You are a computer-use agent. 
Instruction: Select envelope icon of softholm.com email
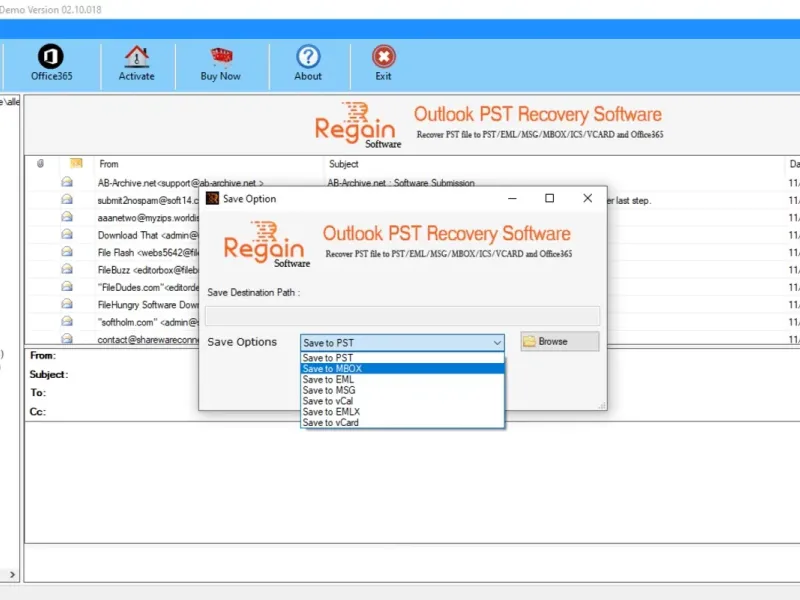[x=67, y=321]
